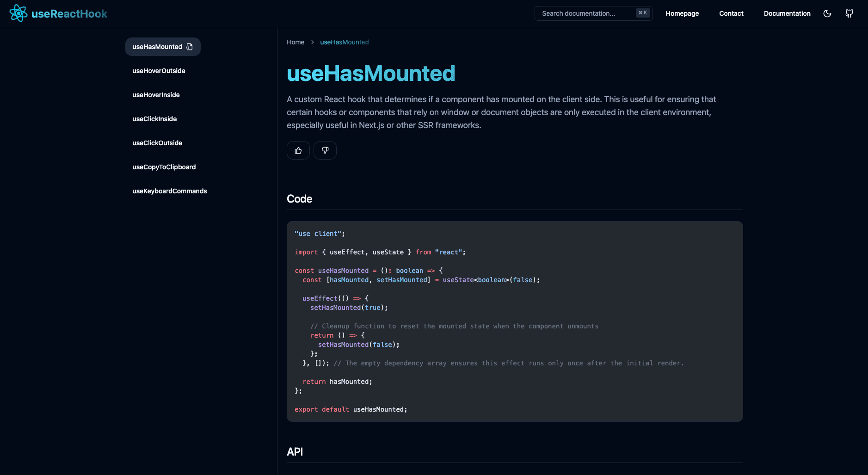Select useCopyToClipboard in the sidebar

(x=164, y=167)
